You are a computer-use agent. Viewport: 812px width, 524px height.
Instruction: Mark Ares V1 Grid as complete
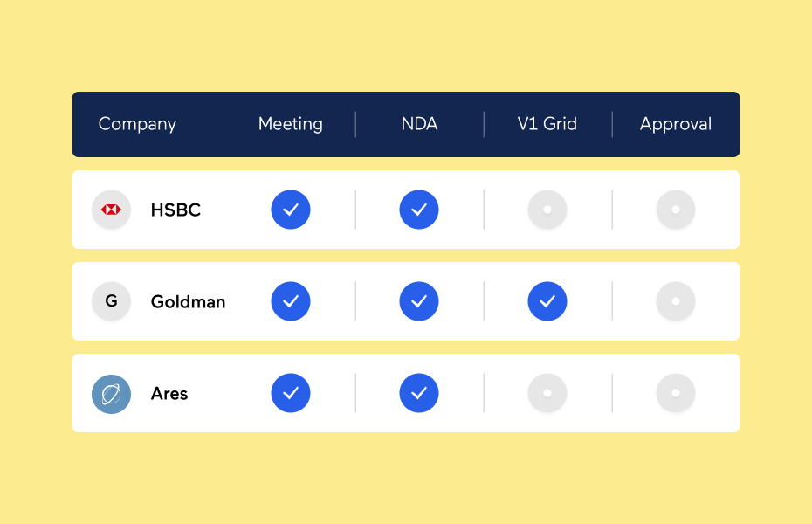(547, 394)
